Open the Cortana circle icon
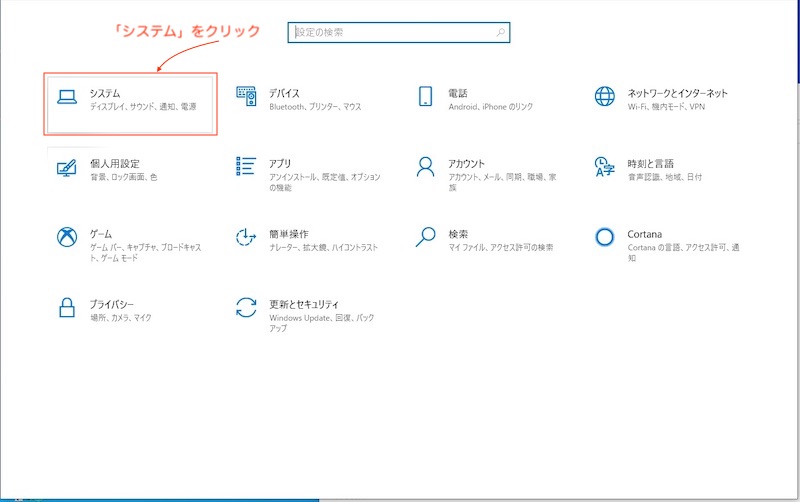The image size is (800, 502). [605, 237]
